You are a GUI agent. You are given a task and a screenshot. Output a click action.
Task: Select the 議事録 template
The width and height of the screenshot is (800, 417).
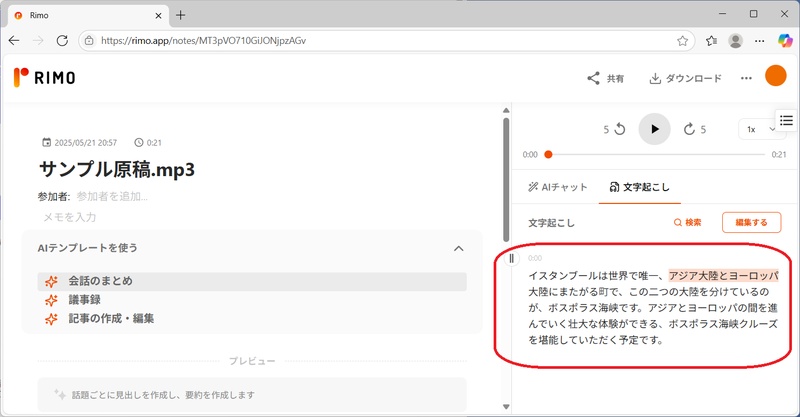(x=252, y=300)
